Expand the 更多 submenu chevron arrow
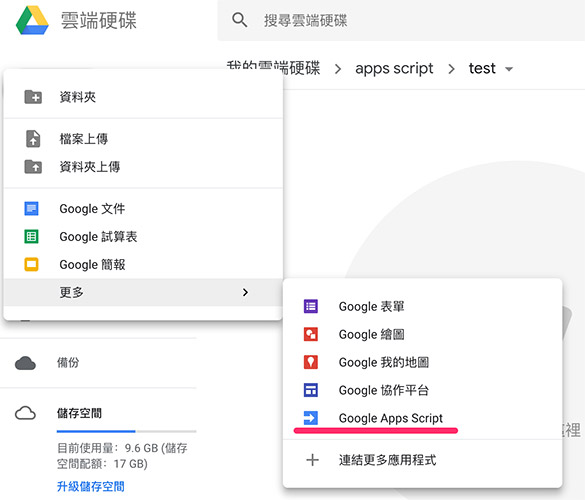Viewport: 585px width, 500px height. pos(245,292)
